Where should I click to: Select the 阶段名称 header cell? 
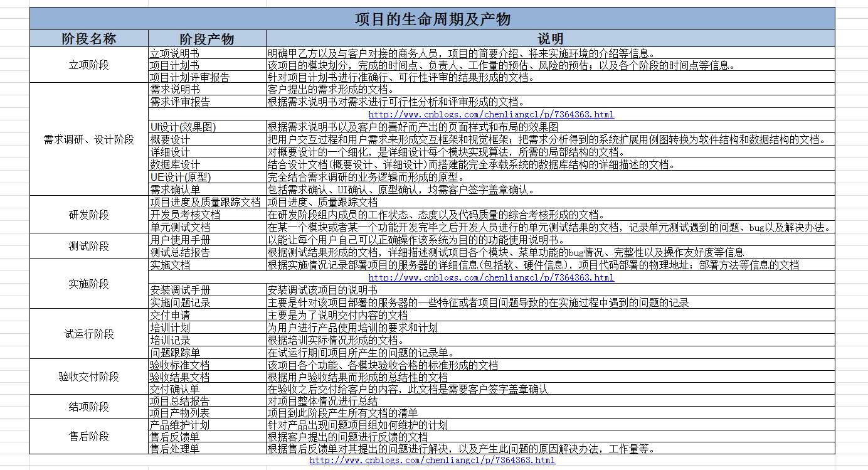pos(89,38)
